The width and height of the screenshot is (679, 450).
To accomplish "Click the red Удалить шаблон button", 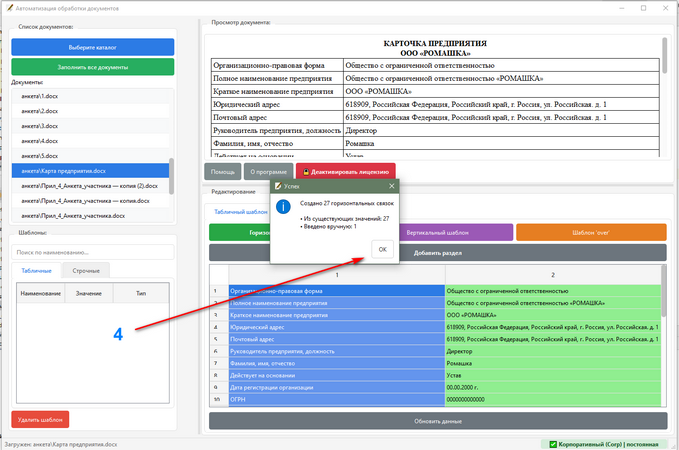I will coord(40,419).
